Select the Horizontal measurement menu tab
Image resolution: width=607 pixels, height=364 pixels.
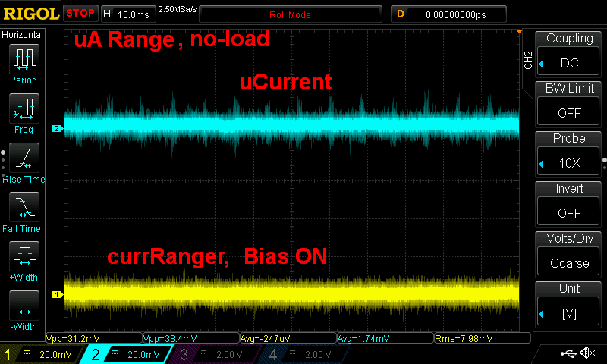(x=23, y=35)
